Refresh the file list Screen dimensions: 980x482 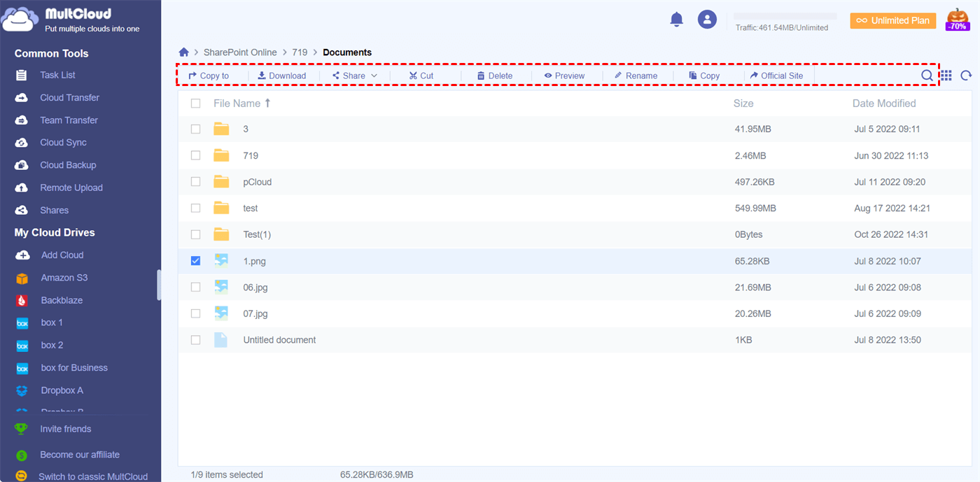pyautogui.click(x=966, y=76)
